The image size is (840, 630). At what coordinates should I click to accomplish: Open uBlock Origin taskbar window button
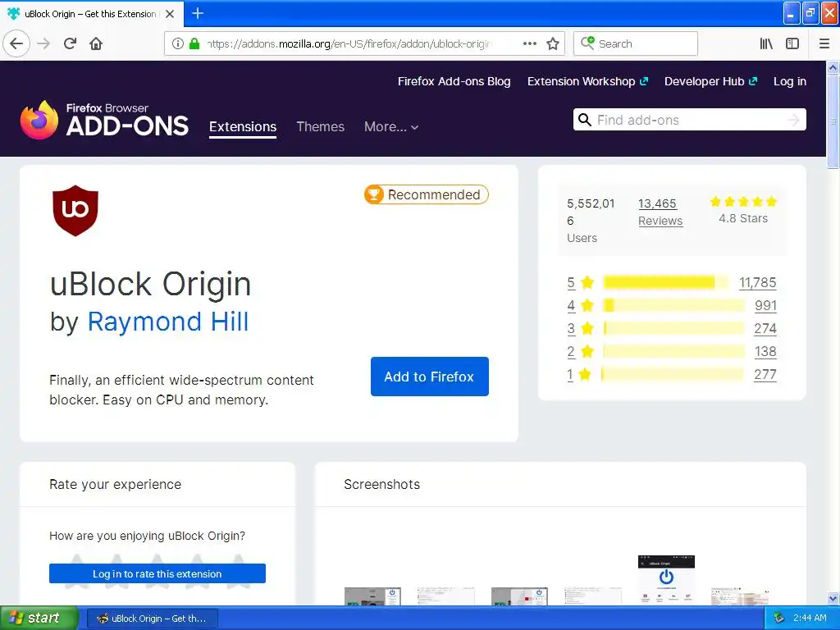152,619
